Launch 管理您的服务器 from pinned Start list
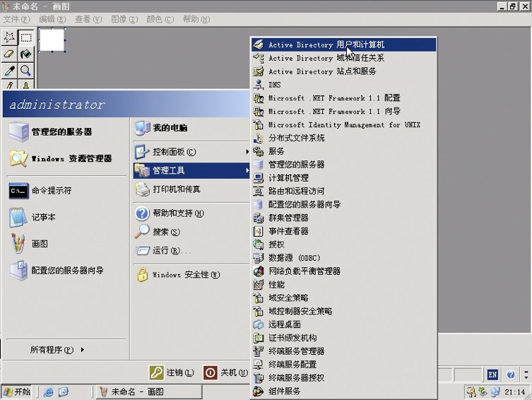 click(x=66, y=131)
